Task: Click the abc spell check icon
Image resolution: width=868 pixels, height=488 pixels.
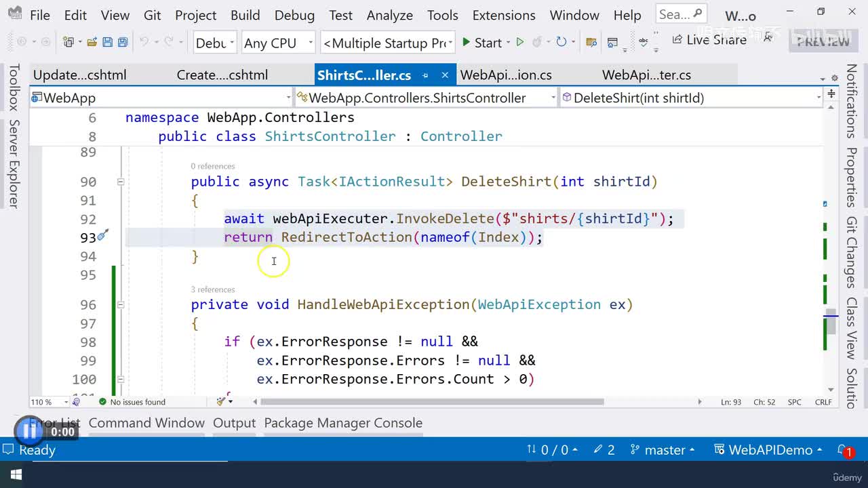Action: tap(643, 42)
